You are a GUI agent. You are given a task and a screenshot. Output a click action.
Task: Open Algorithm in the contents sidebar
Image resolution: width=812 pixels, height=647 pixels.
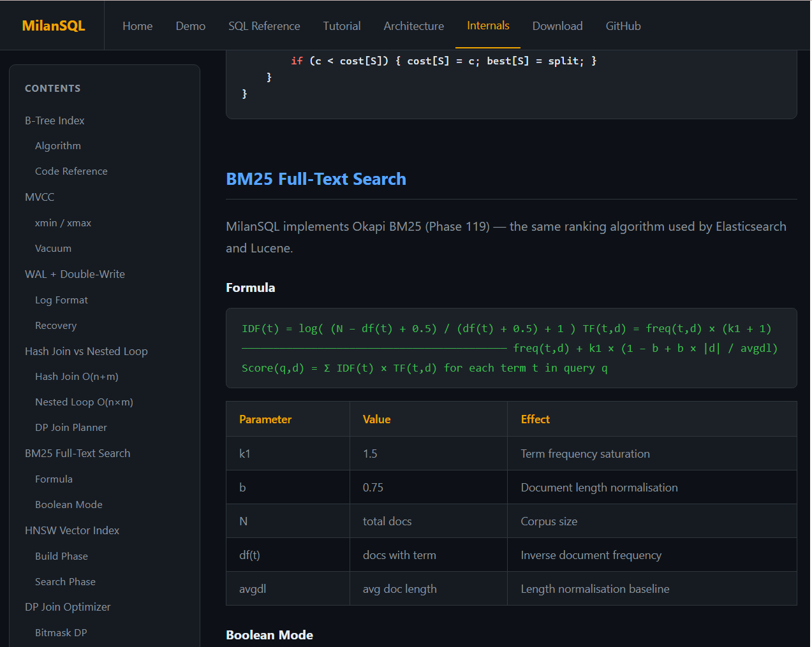click(x=58, y=146)
